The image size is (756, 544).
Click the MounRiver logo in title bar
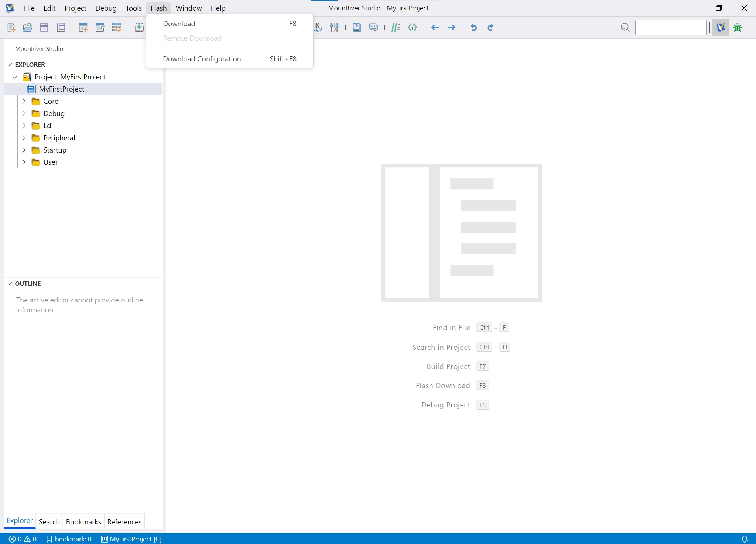click(10, 8)
